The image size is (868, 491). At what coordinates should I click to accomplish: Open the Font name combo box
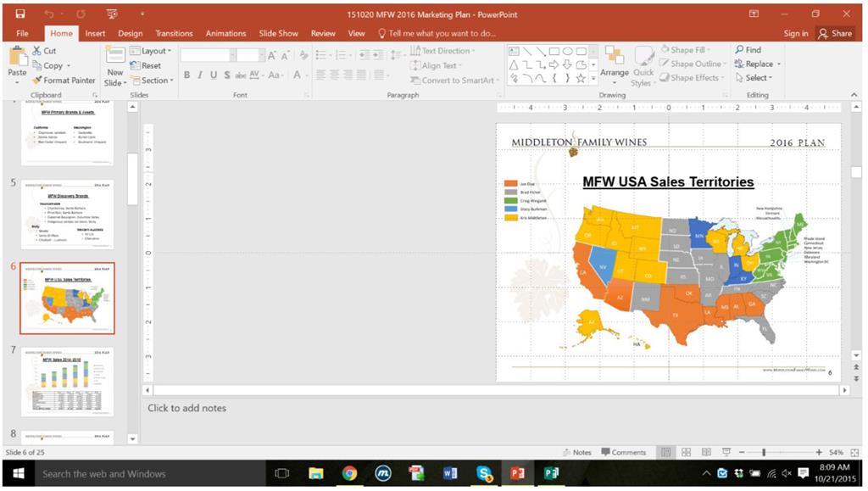pos(209,55)
